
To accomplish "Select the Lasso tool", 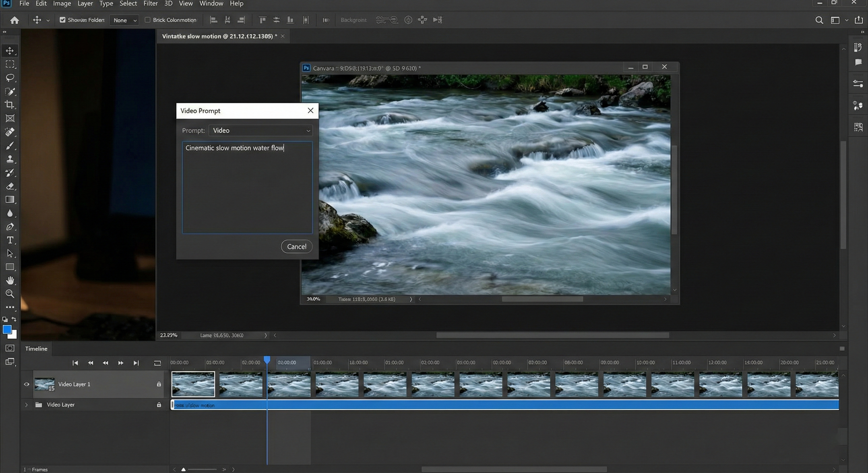I will (x=10, y=78).
